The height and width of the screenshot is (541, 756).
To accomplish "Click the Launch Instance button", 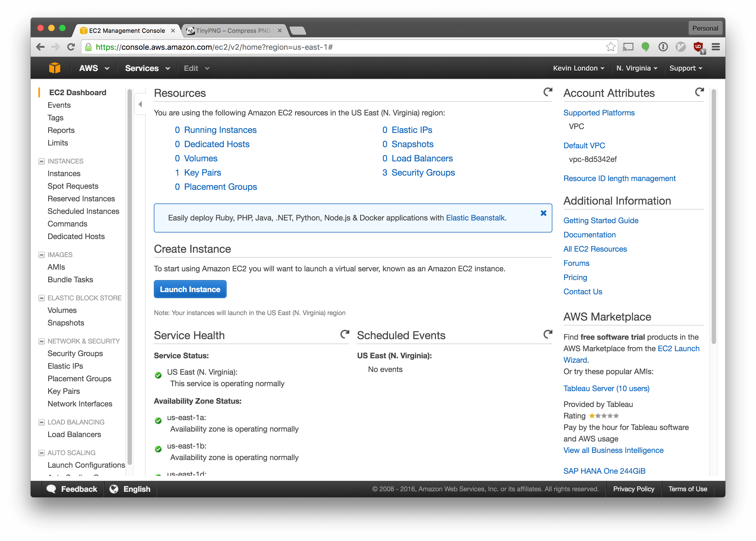I will tap(191, 288).
